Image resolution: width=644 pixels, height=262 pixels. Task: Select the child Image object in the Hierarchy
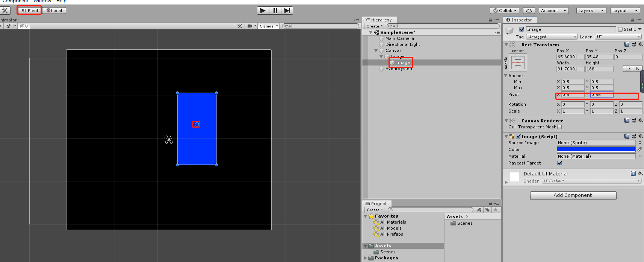[402, 62]
